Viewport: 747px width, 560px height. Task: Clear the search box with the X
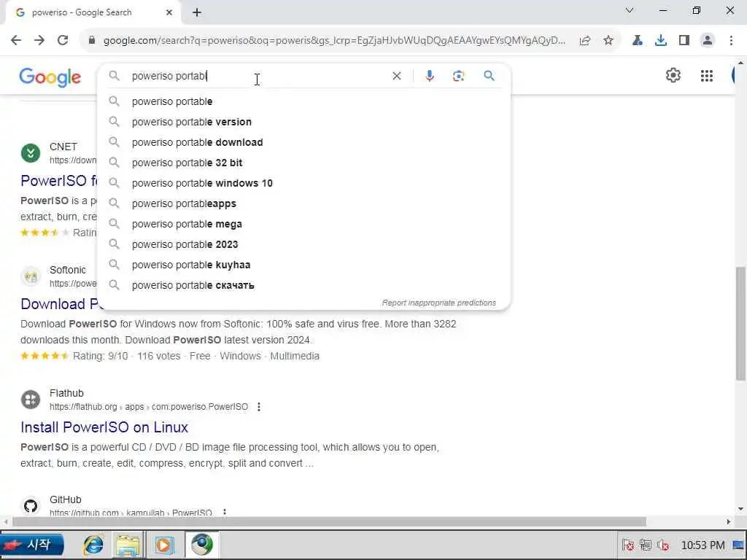point(396,76)
